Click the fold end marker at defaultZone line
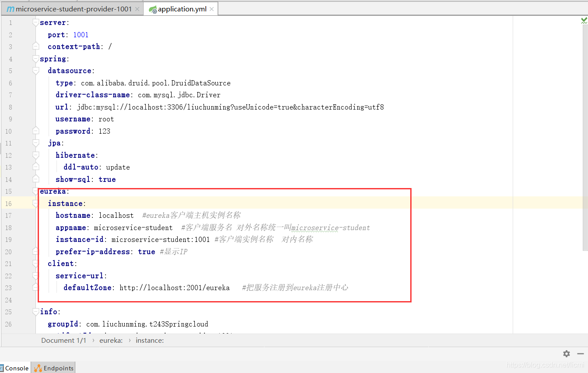 click(36, 287)
